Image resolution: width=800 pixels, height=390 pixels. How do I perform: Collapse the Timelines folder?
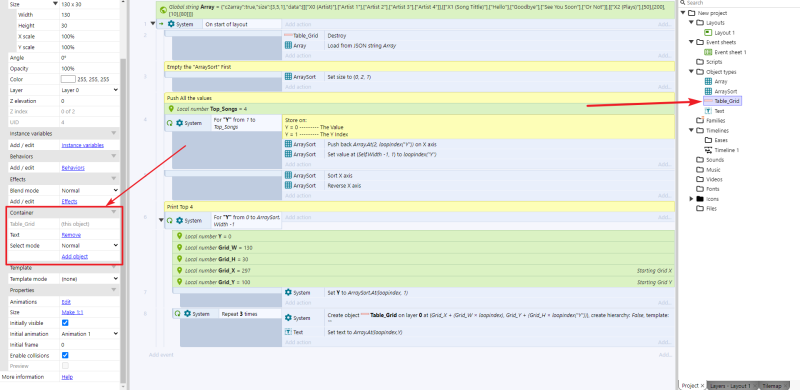coord(691,130)
